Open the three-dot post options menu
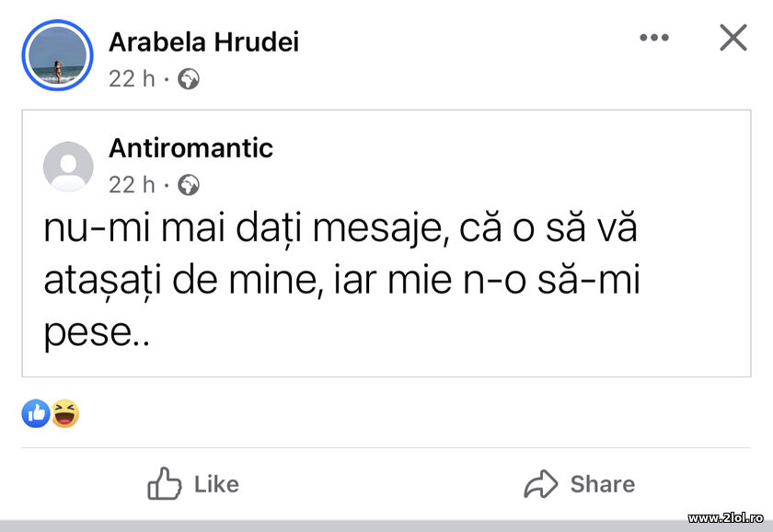The width and height of the screenshot is (773, 532). point(655,37)
